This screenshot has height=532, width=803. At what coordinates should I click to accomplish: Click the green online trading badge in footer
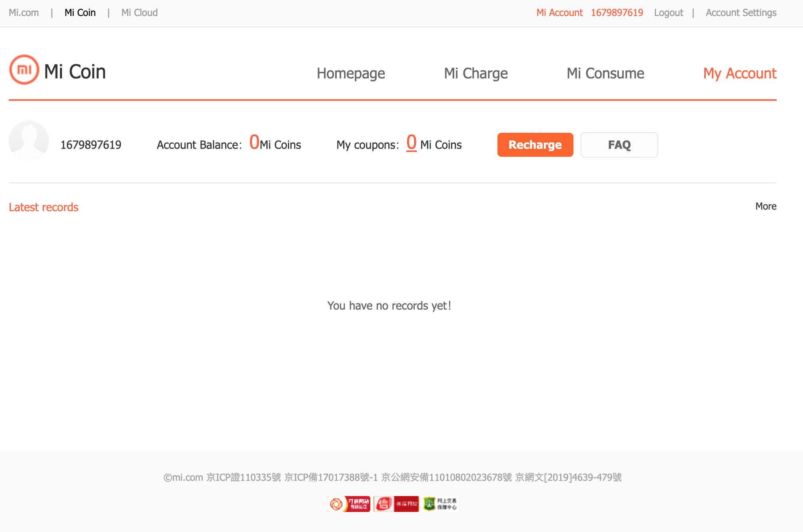point(440,504)
